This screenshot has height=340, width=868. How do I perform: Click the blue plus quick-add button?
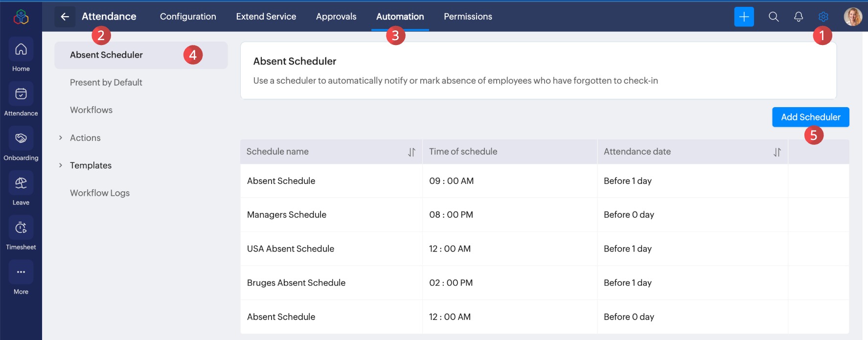(x=744, y=17)
